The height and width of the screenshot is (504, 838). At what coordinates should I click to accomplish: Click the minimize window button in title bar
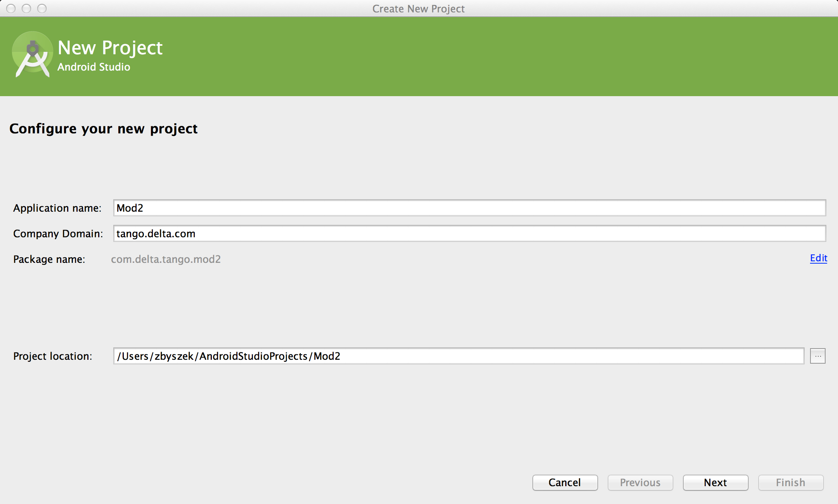(26, 9)
